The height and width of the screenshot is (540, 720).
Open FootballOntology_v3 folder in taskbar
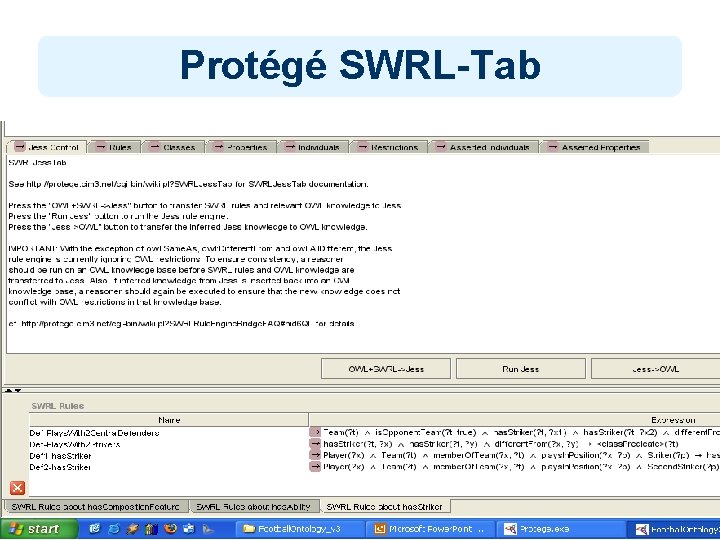tap(300, 529)
